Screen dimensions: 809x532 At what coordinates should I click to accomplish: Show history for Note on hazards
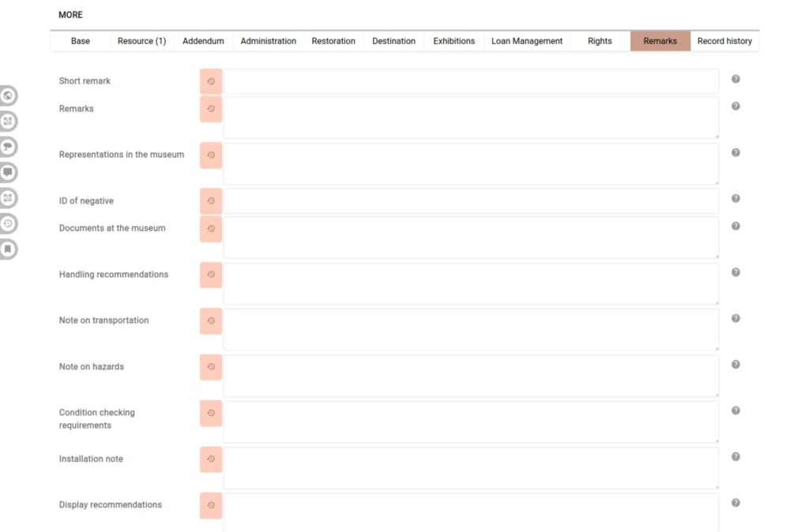point(210,367)
